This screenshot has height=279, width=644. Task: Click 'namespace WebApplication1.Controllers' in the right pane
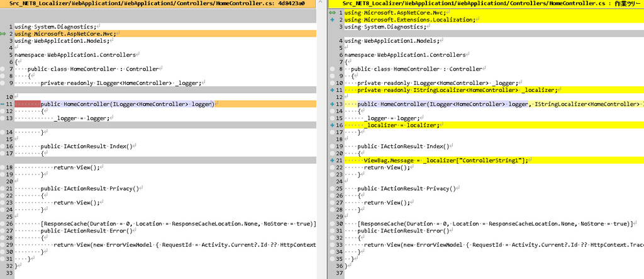(x=405, y=55)
